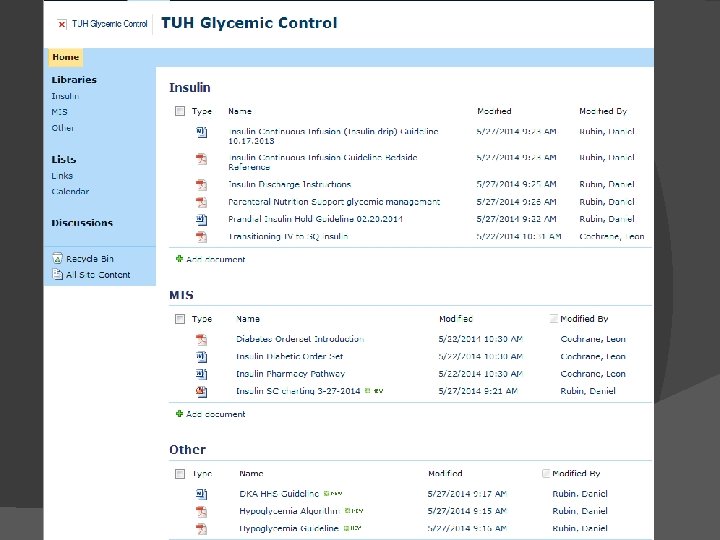Image resolution: width=720 pixels, height=540 pixels.
Task: Check the select-all box in Other table
Action: 180,473
